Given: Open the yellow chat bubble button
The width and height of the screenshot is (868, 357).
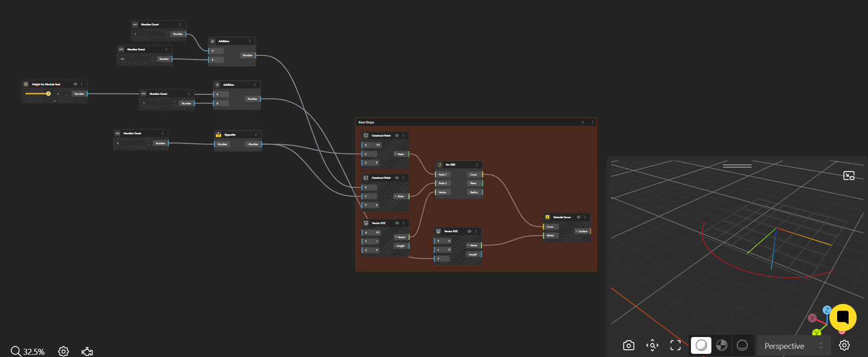Looking at the screenshot, I should click(x=843, y=317).
